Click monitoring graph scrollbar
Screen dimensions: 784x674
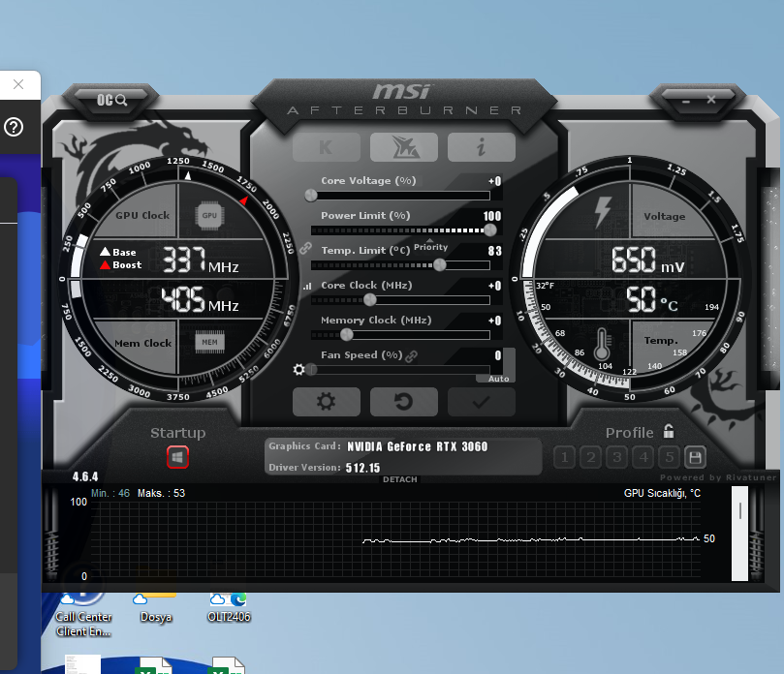740,534
